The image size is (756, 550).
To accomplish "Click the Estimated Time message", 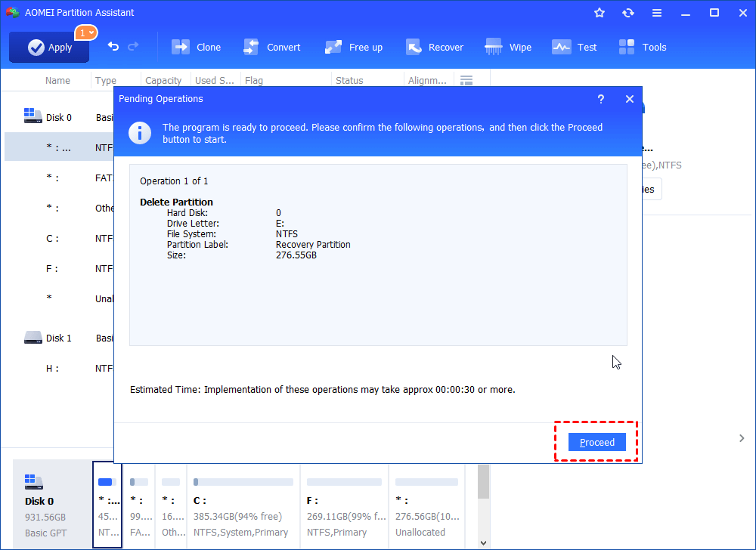I will (323, 389).
